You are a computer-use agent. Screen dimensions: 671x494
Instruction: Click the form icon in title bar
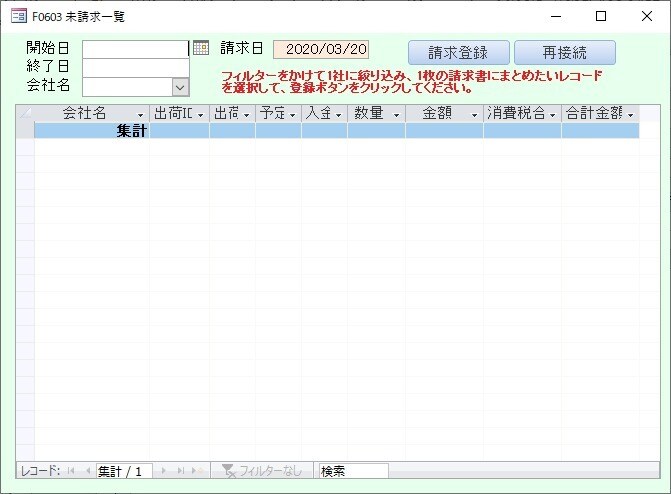pos(19,17)
